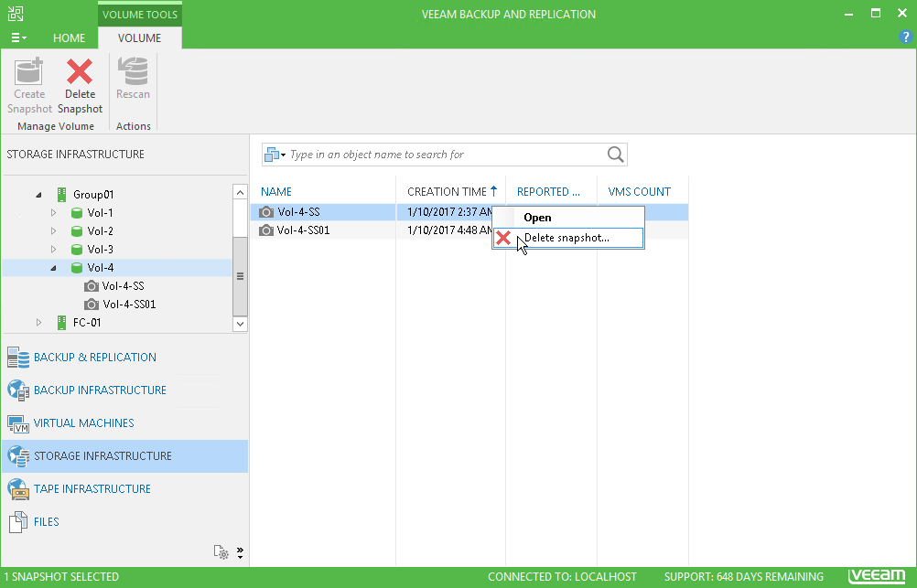Open the main application menu button

(x=18, y=38)
